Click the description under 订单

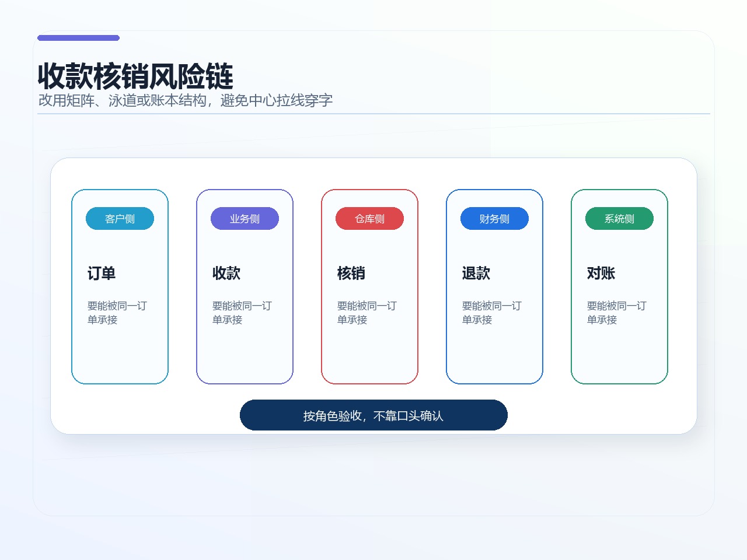[117, 313]
